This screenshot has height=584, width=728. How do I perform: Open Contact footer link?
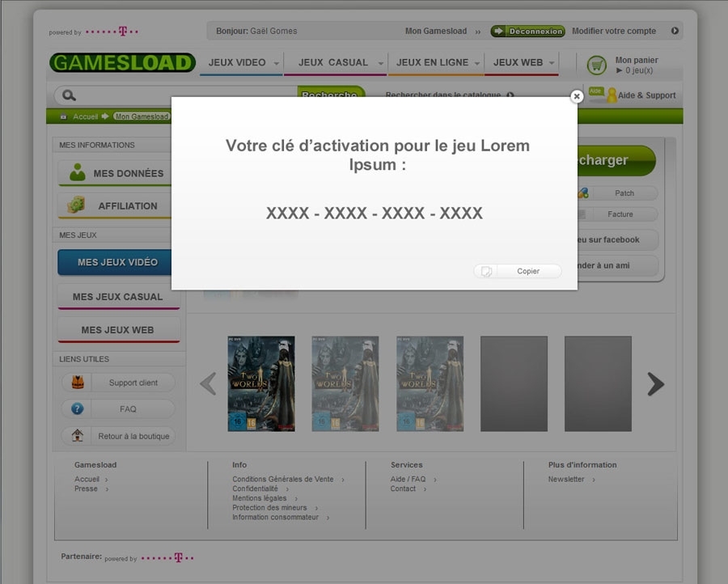(403, 489)
